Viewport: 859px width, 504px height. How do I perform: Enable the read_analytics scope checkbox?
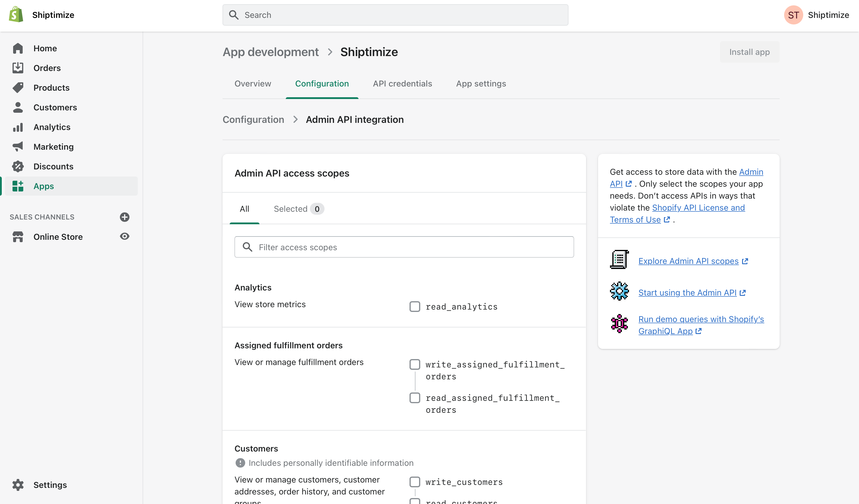(415, 306)
